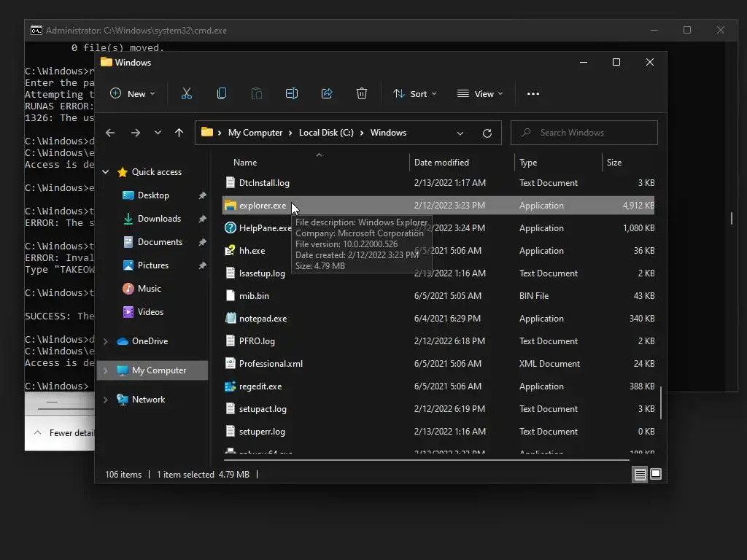This screenshot has height=560, width=747.
Task: Click the Rename icon in toolbar
Action: click(x=292, y=94)
